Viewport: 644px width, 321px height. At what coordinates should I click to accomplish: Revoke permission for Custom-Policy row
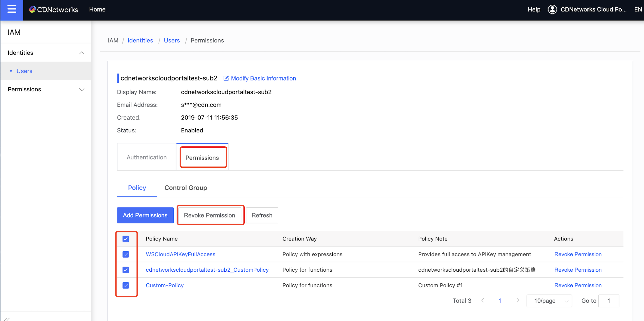(578, 285)
